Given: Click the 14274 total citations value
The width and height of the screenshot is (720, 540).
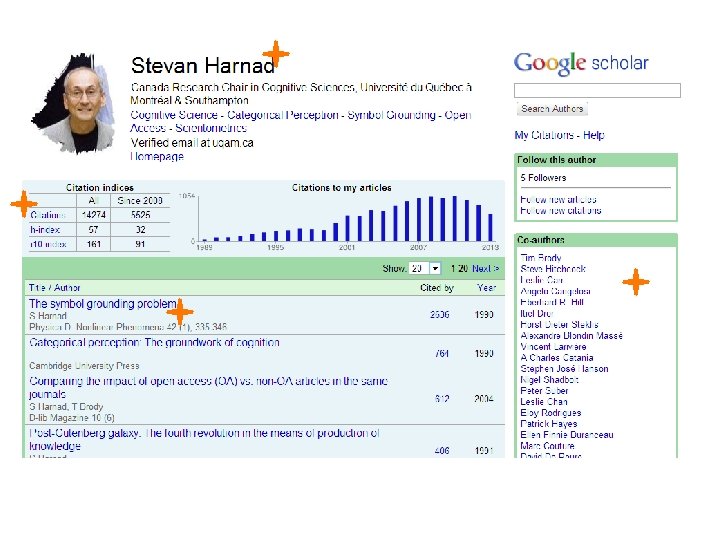Looking at the screenshot, I should click(x=94, y=215).
